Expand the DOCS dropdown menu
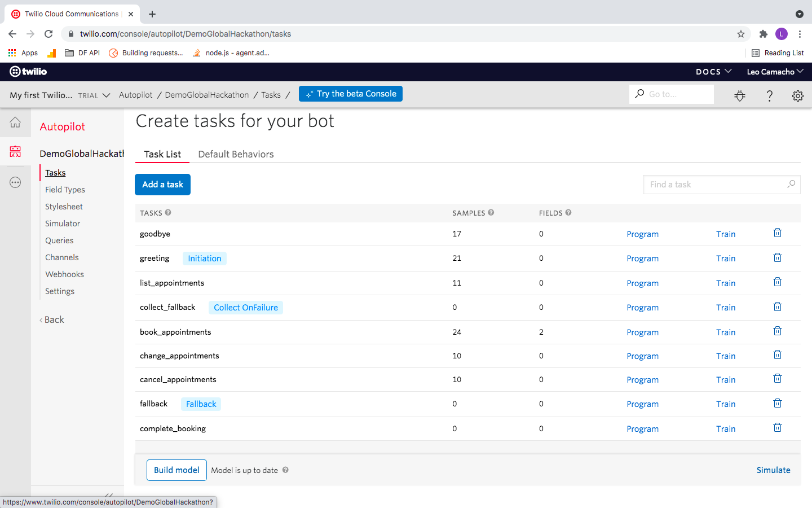Screen dimensions: 812x508 713,72
